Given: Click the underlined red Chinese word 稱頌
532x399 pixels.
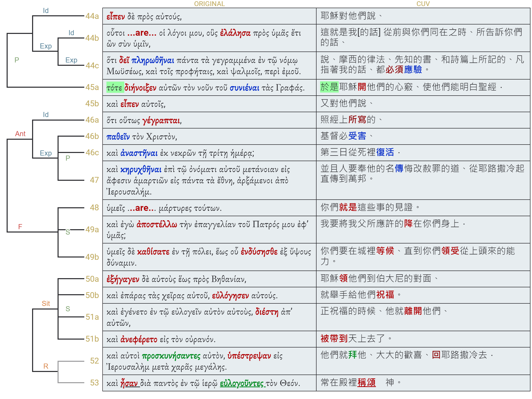Looking at the screenshot, I should click(367, 382).
